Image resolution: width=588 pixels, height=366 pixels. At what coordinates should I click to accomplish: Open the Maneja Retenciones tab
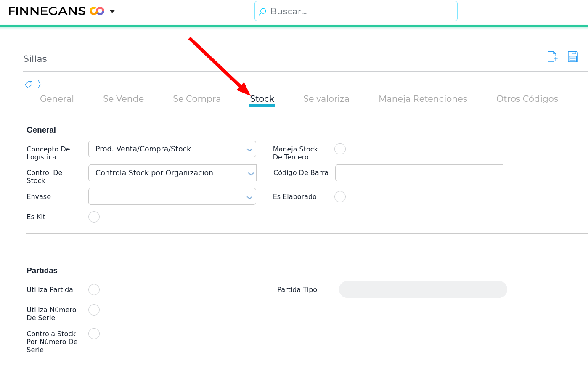pyautogui.click(x=423, y=99)
